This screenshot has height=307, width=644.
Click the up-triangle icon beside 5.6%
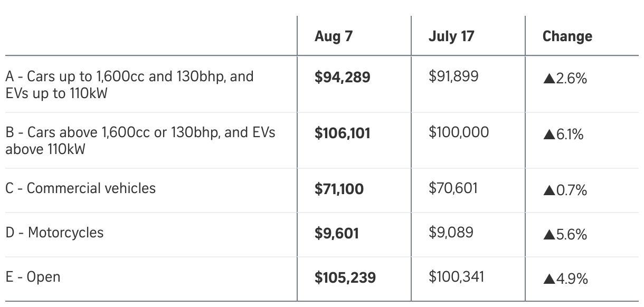(548, 235)
